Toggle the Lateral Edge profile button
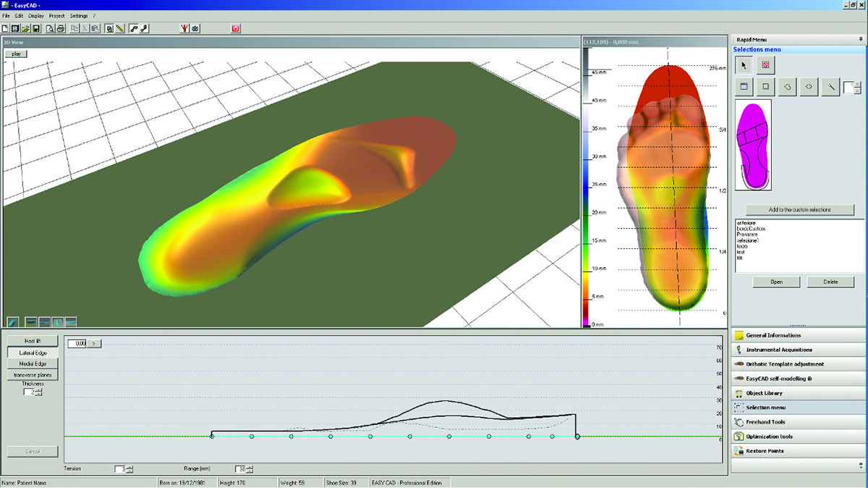This screenshot has height=488, width=868. point(32,352)
